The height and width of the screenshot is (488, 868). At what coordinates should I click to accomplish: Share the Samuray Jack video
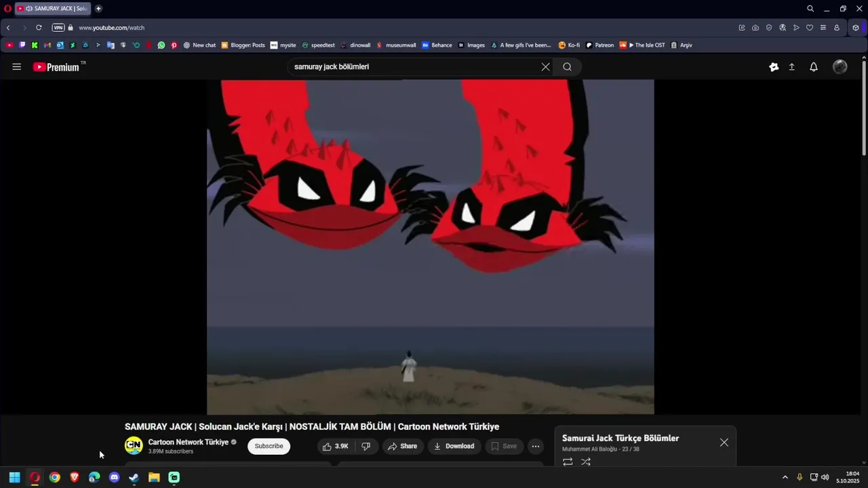tap(402, 446)
